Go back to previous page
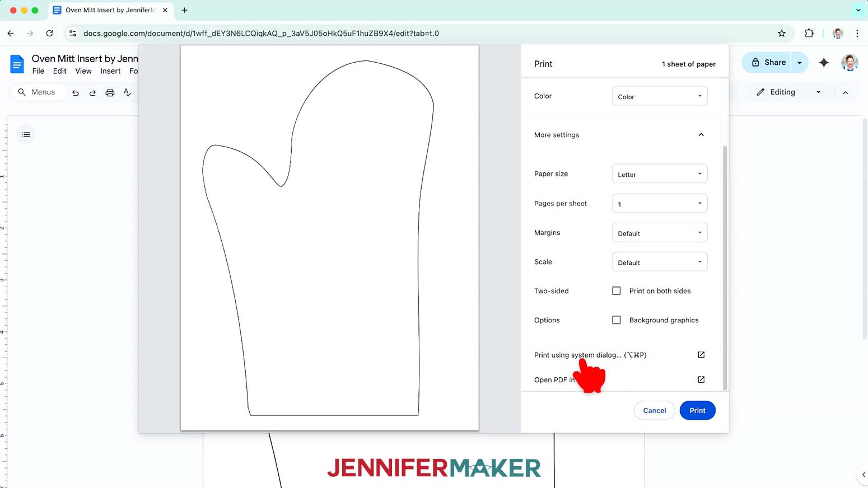This screenshot has height=488, width=868. (x=11, y=34)
